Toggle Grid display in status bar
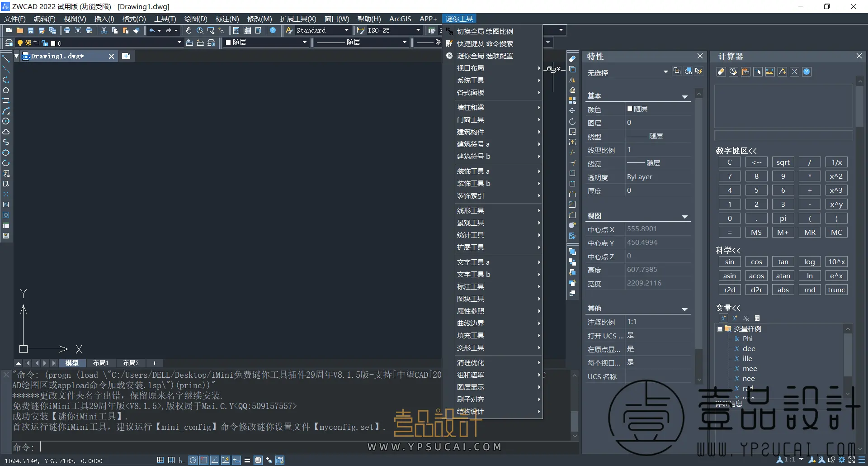This screenshot has height=466, width=868. pyautogui.click(x=171, y=460)
